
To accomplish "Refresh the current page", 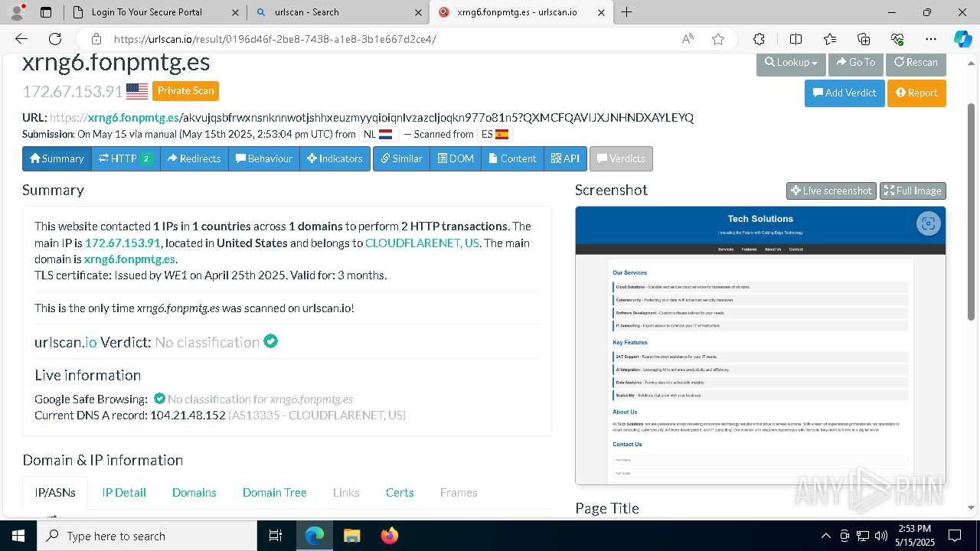I will (x=55, y=39).
